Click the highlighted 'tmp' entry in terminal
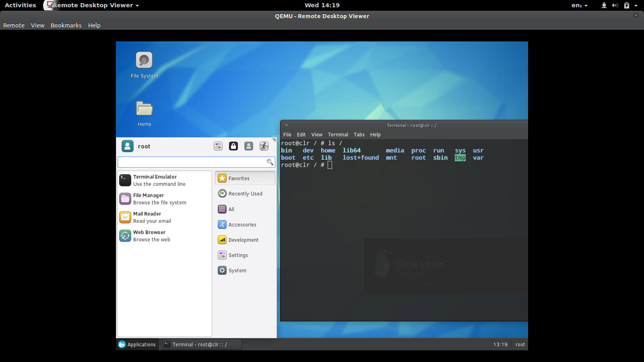 click(x=460, y=158)
